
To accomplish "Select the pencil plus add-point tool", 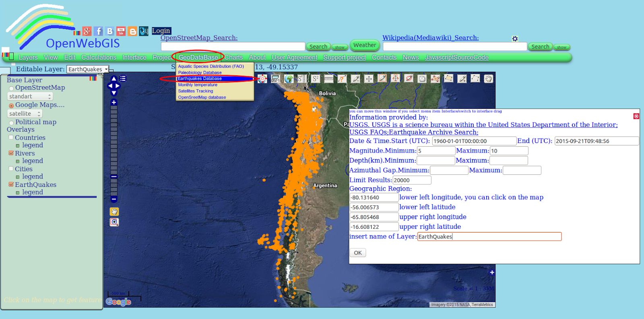I will pos(462,79).
